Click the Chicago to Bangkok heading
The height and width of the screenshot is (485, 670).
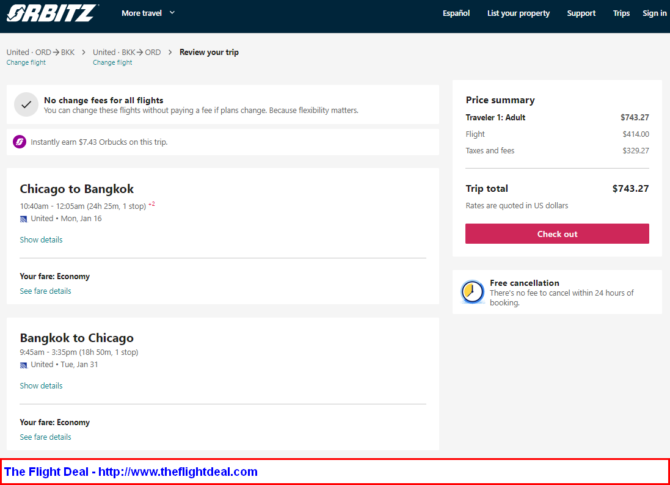click(76, 189)
